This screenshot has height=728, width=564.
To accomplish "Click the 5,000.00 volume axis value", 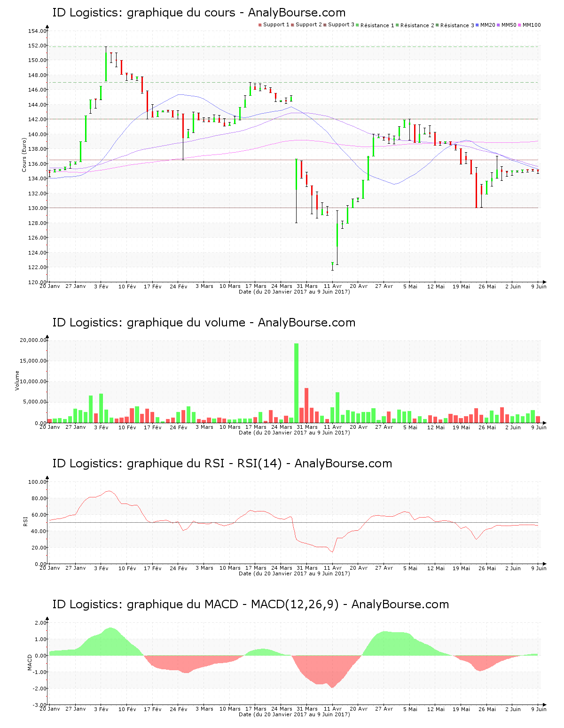I will [34, 402].
